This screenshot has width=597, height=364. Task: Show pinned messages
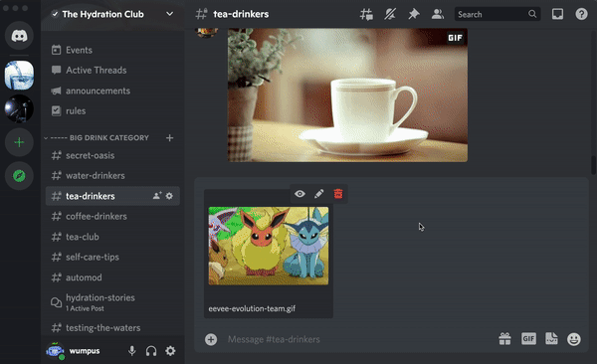coord(414,15)
